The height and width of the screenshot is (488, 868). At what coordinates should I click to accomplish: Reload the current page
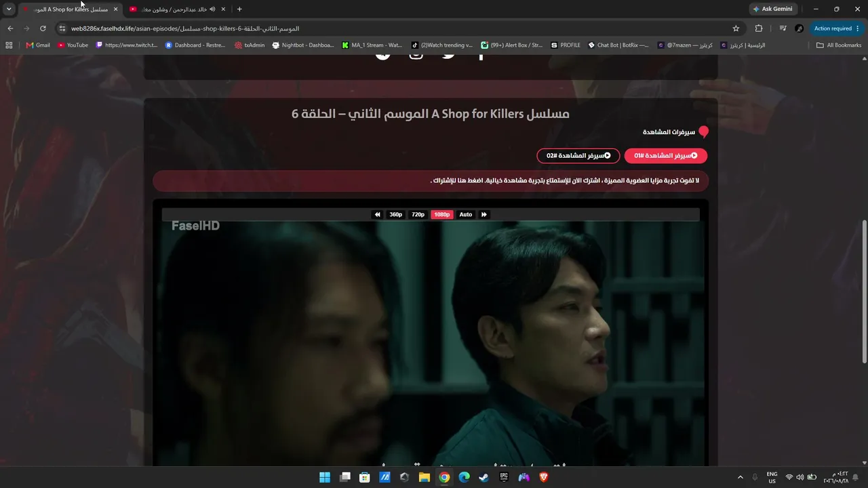coord(43,28)
